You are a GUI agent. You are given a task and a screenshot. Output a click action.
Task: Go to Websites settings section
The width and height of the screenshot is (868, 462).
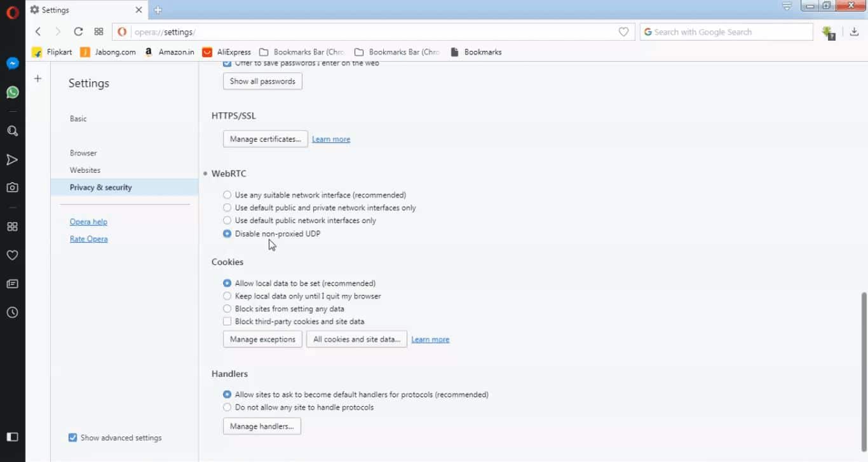85,170
